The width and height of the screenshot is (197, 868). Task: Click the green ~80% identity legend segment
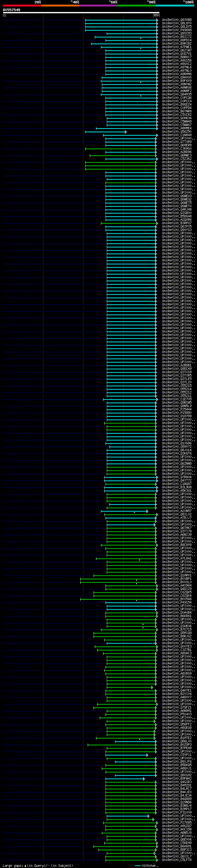137,6
